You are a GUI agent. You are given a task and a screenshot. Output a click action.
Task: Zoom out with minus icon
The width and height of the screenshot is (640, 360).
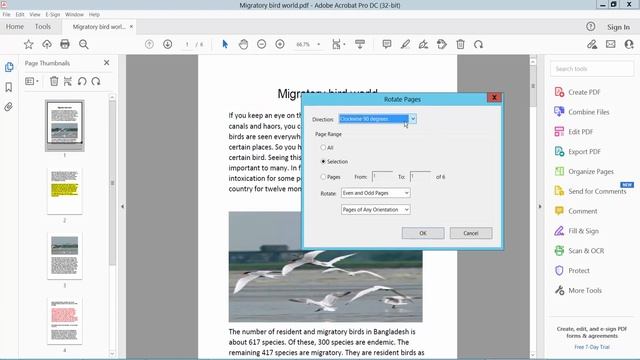(262, 44)
